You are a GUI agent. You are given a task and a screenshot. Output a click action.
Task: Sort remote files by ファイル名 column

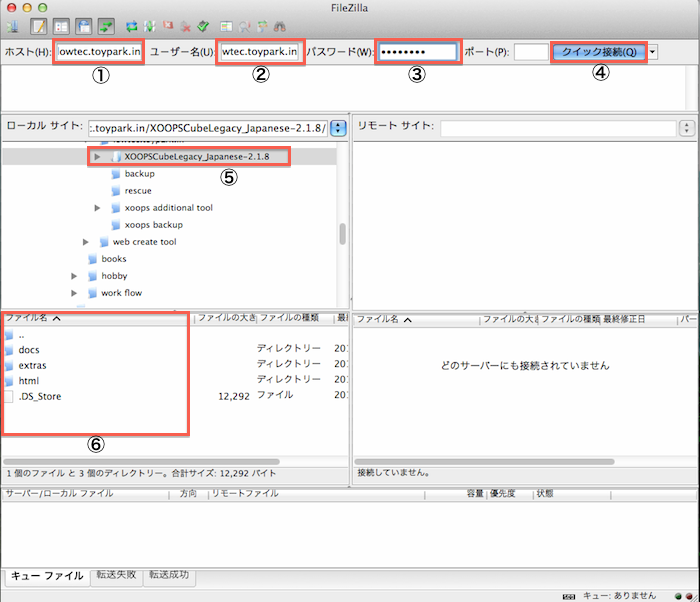pos(417,319)
